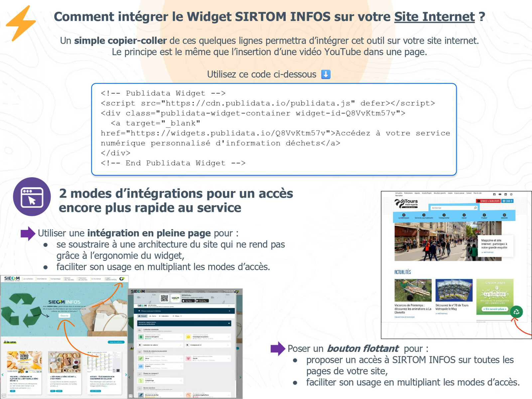532x399 pixels.
Task: Click the lightning bolt icon
Action: pos(21,23)
